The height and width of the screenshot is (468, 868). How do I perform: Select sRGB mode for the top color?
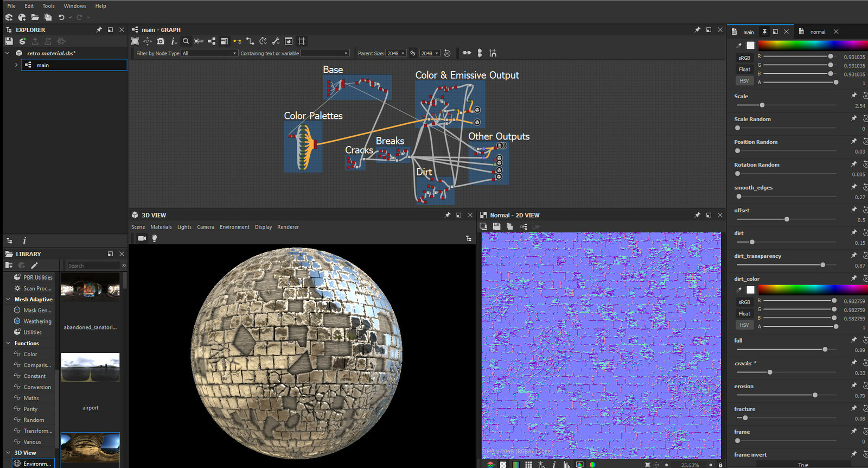(744, 58)
